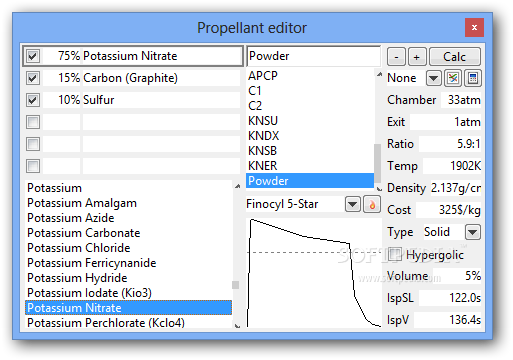The image size is (513, 360).
Task: Click the Carbon (Graphite) ingredient name
Action: pyautogui.click(x=161, y=78)
